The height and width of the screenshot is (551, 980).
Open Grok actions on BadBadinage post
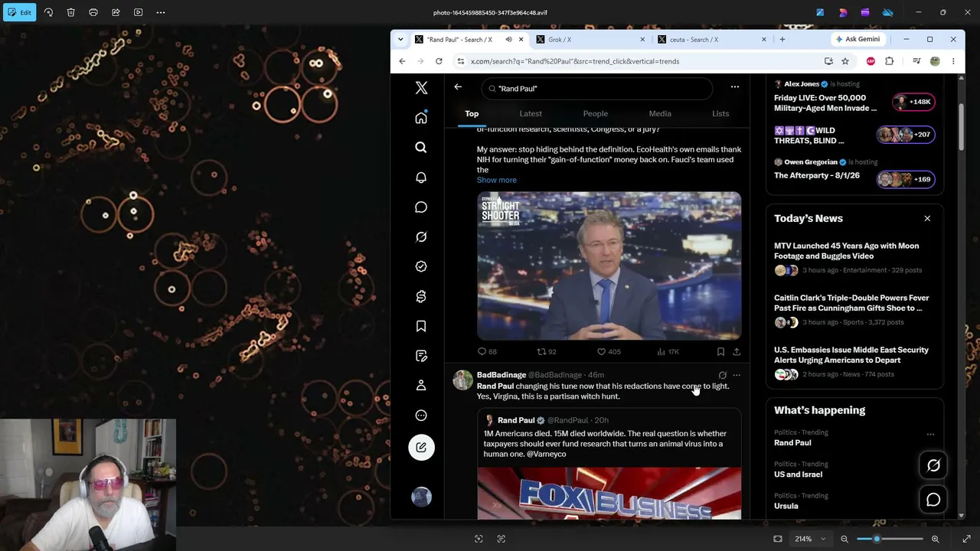[x=722, y=375]
